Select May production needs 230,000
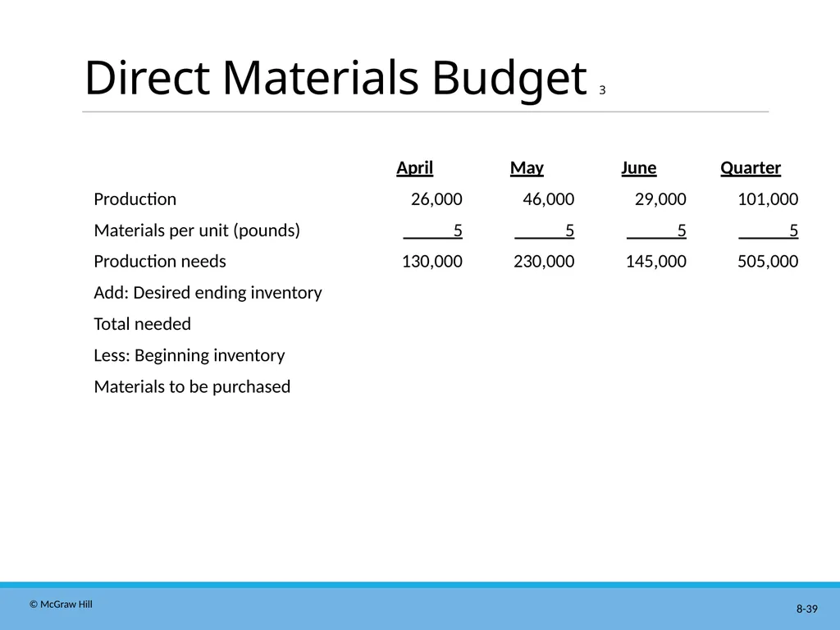The height and width of the screenshot is (630, 840). point(544,262)
